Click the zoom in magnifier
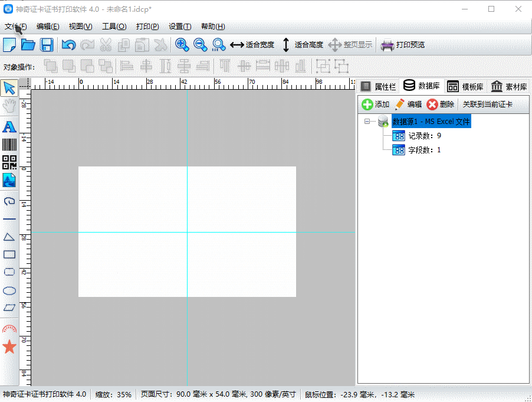The width and height of the screenshot is (532, 402). (x=181, y=45)
